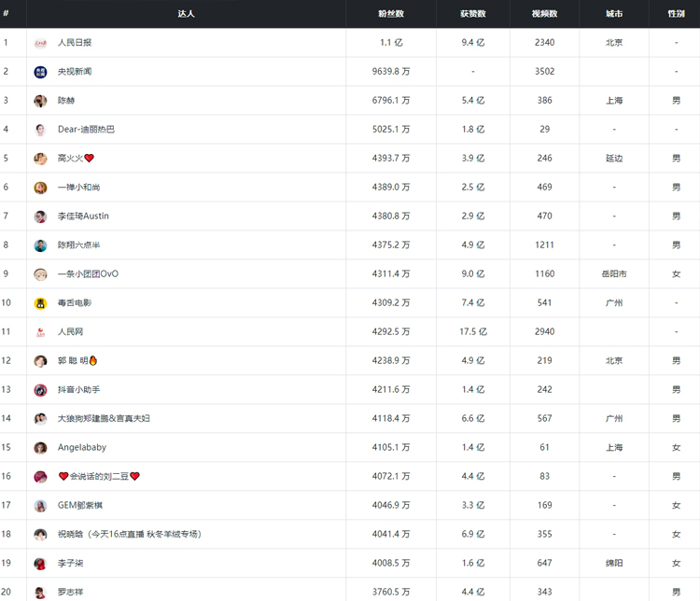Sort by the 获赞数 column header
Viewport: 700px width, 601px height.
473,14
